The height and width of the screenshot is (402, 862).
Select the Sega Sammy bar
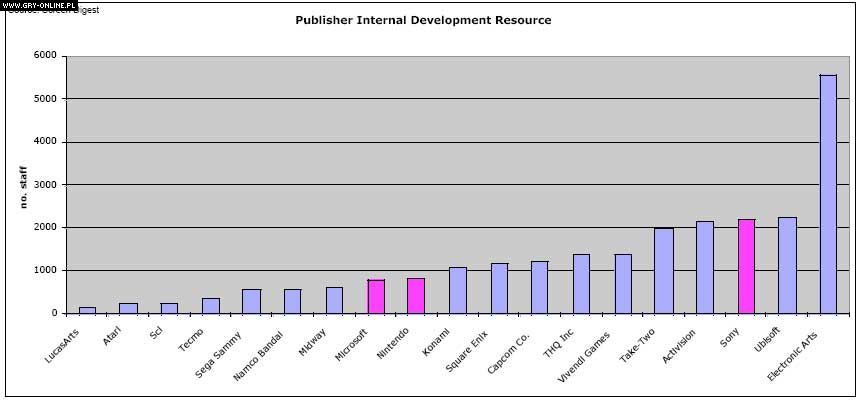coord(251,301)
